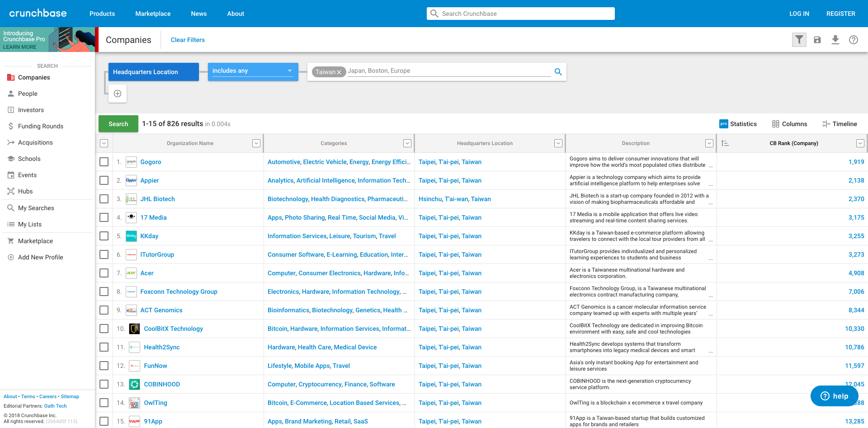
Task: Click the crunchbase logo
Action: coord(38,13)
